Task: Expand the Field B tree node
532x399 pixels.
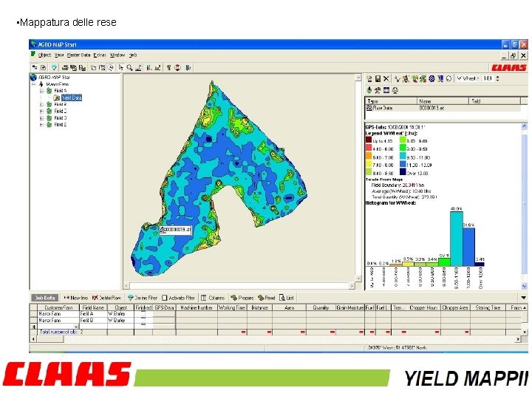Action: click(41, 104)
